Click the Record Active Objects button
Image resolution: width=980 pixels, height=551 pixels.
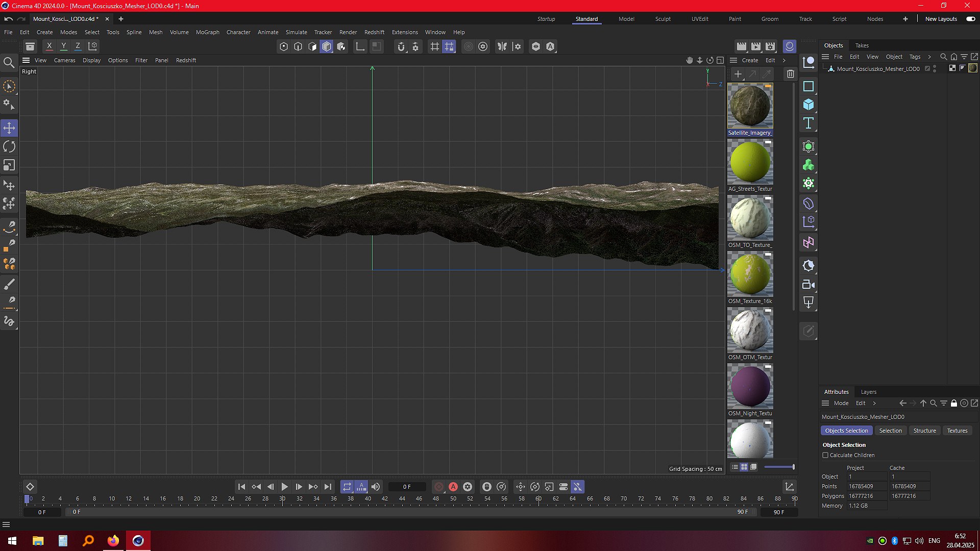pos(439,487)
